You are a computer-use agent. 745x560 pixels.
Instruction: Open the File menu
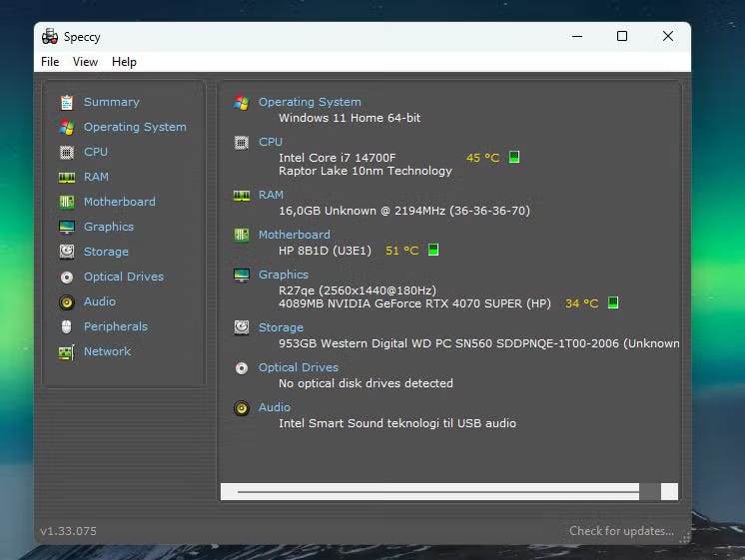click(50, 62)
